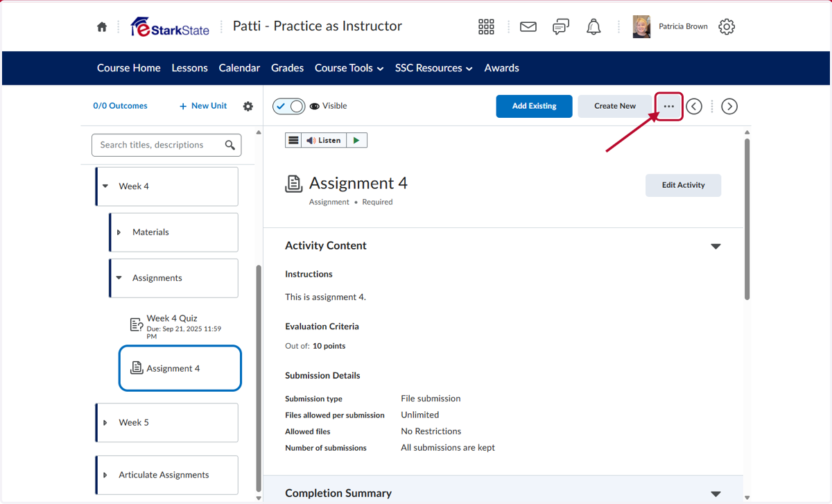Click the '10 points' value

coord(329,346)
